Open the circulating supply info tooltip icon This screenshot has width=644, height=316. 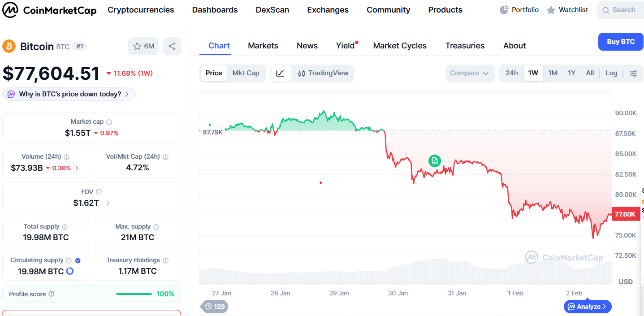point(69,260)
